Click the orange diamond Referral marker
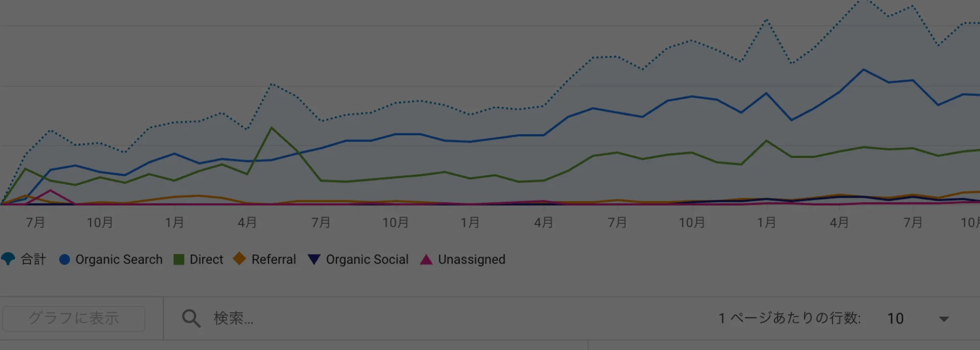This screenshot has width=980, height=350. 239,259
